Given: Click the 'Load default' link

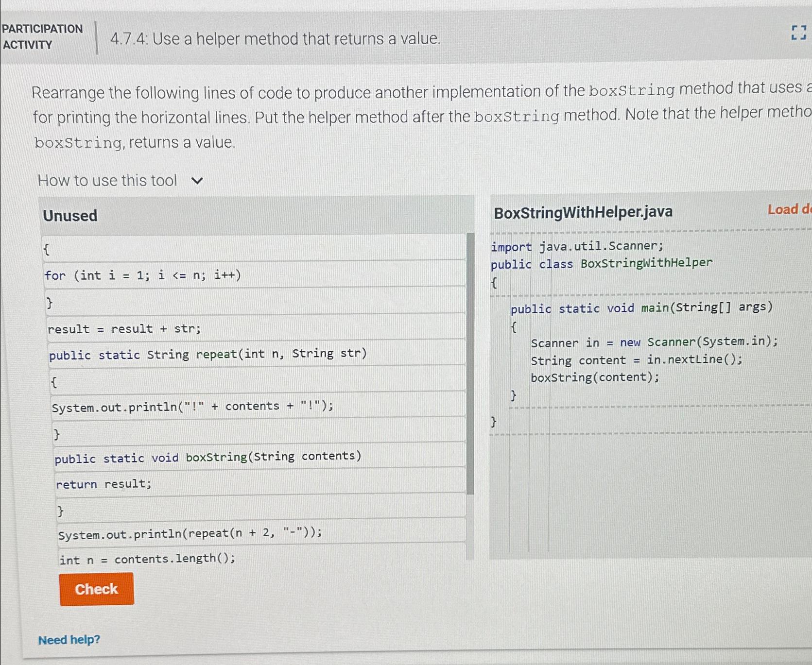Looking at the screenshot, I should (x=789, y=209).
